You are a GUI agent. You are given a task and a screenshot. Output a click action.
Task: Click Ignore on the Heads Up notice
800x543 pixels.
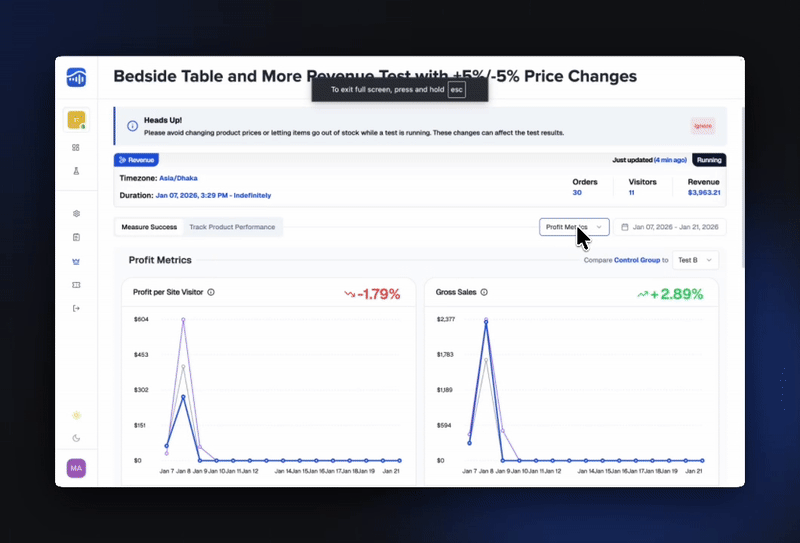pyautogui.click(x=702, y=126)
